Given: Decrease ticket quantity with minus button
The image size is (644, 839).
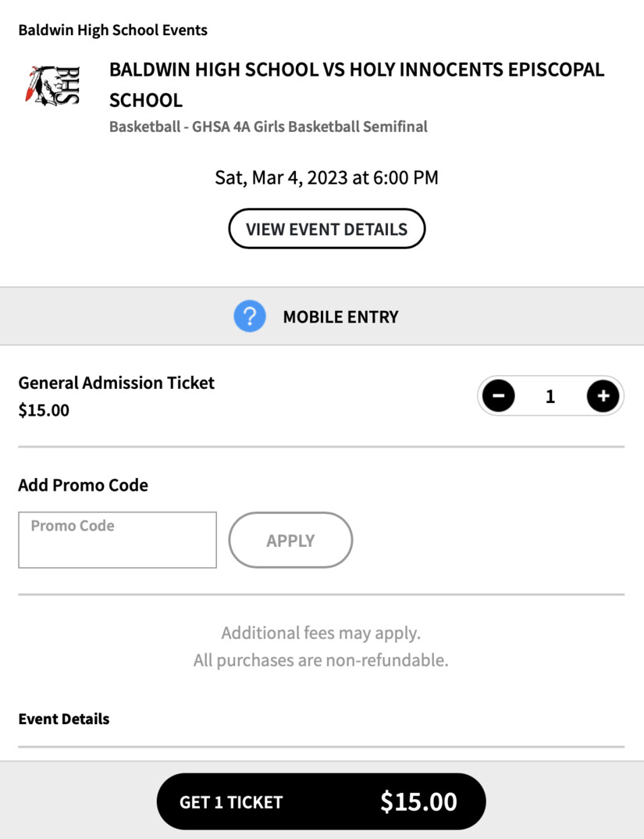Looking at the screenshot, I should pos(499,396).
